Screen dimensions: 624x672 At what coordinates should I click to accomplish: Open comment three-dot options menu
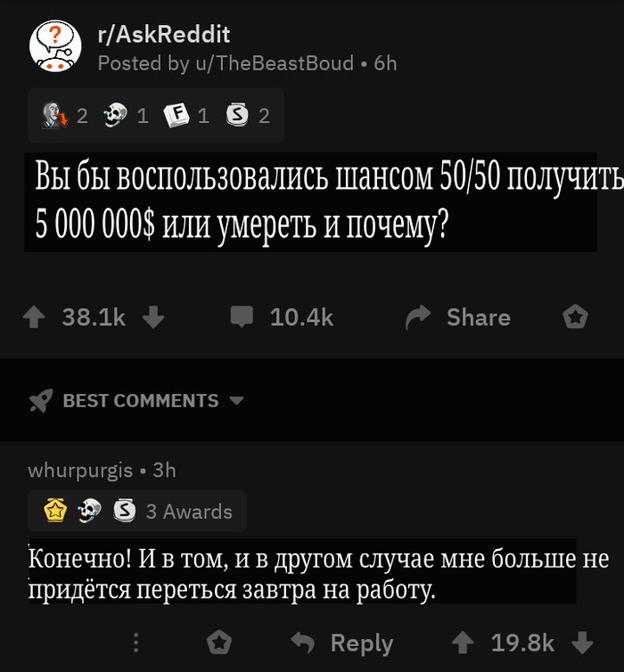135,643
